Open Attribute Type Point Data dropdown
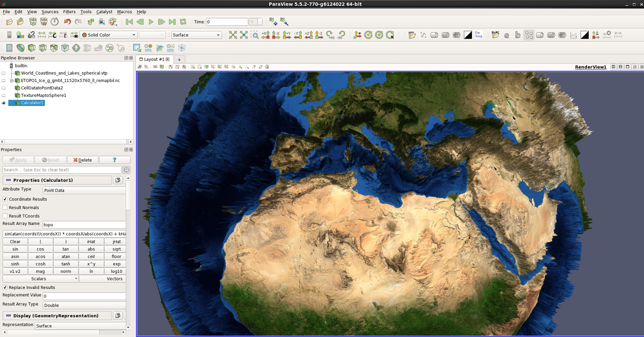Viewport: 644px width, 337px height. click(x=84, y=190)
